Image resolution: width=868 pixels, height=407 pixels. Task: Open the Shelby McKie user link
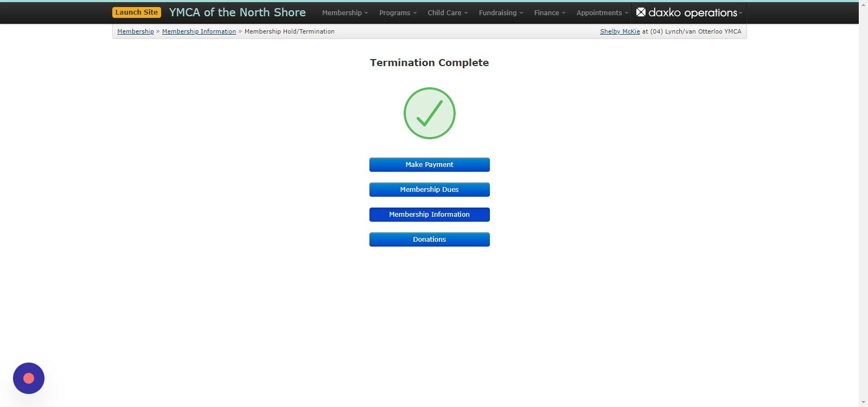[620, 31]
